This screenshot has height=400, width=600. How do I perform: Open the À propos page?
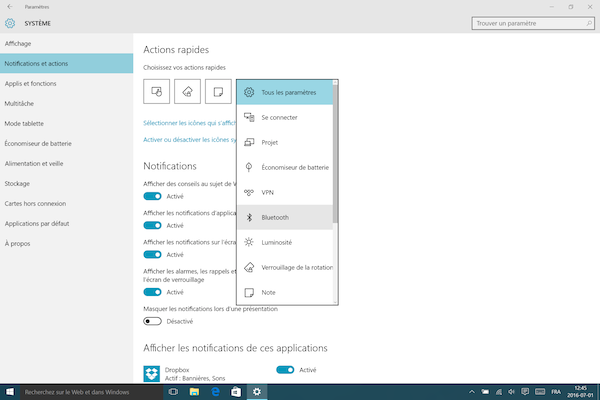pyautogui.click(x=67, y=243)
